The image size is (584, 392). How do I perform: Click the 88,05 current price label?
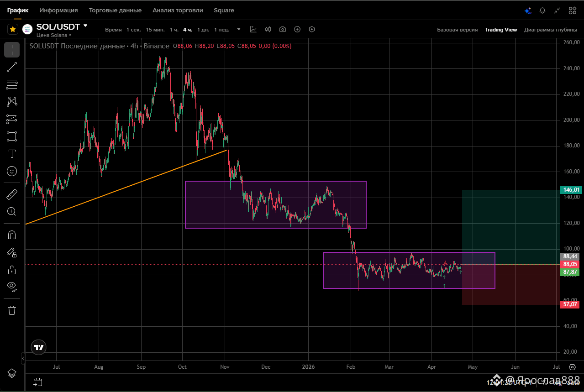click(x=570, y=264)
